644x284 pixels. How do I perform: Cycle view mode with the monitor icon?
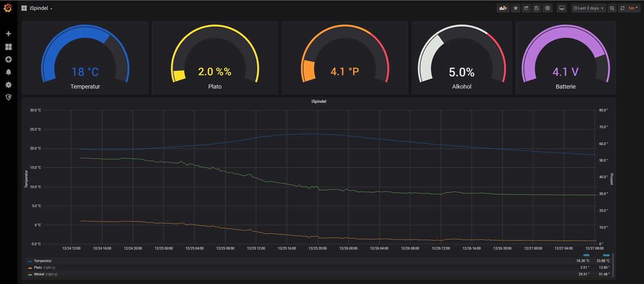[x=561, y=8]
